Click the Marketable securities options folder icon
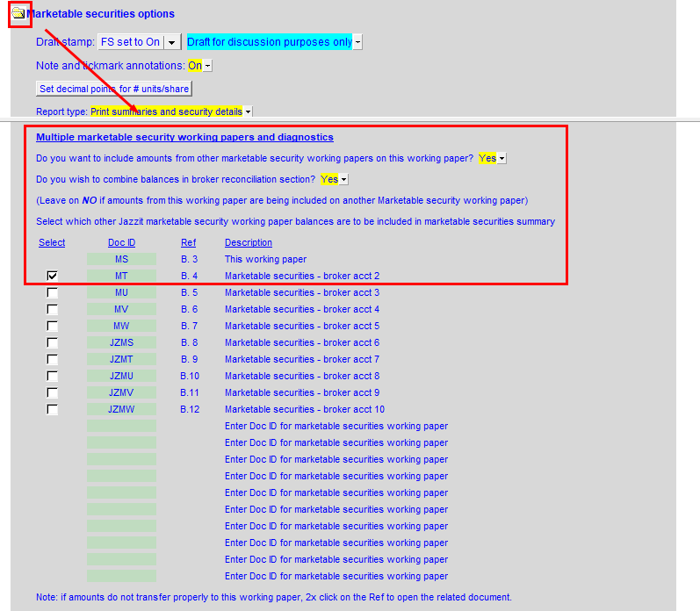700x611 pixels. pos(18,13)
